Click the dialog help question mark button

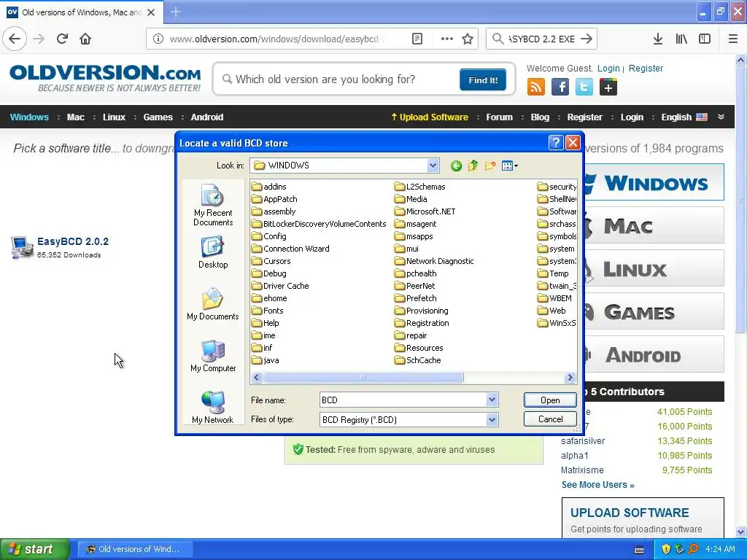[555, 143]
